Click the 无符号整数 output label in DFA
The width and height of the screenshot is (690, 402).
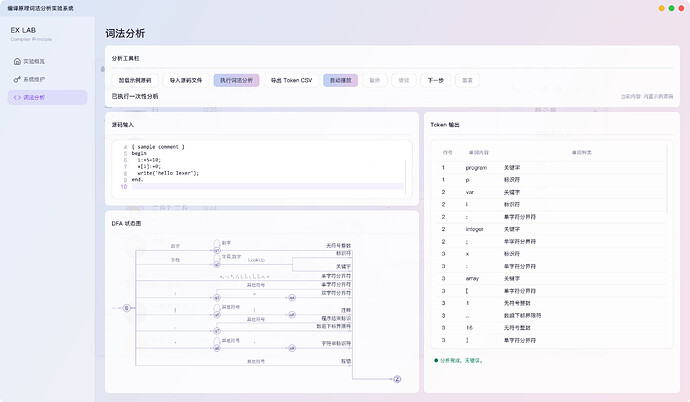(x=338, y=245)
